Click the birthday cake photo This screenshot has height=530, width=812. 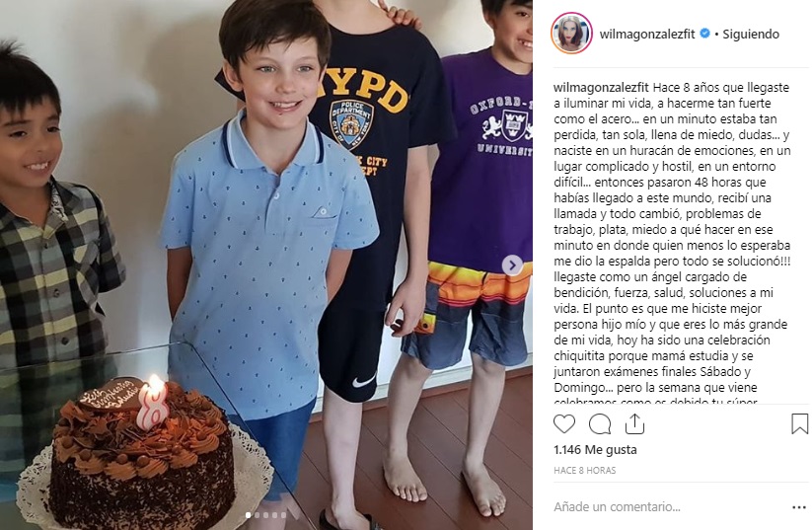[266, 265]
